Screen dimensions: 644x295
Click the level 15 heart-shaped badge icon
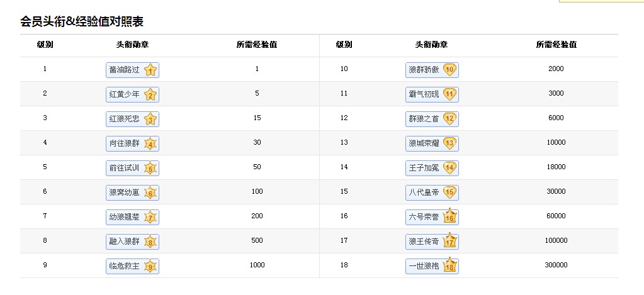[x=449, y=192]
